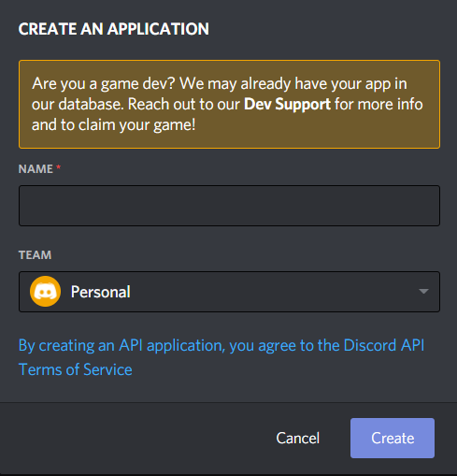The width and height of the screenshot is (457, 476).
Task: Click the 'CREATE AN APPLICATION' heading
Action: click(114, 29)
